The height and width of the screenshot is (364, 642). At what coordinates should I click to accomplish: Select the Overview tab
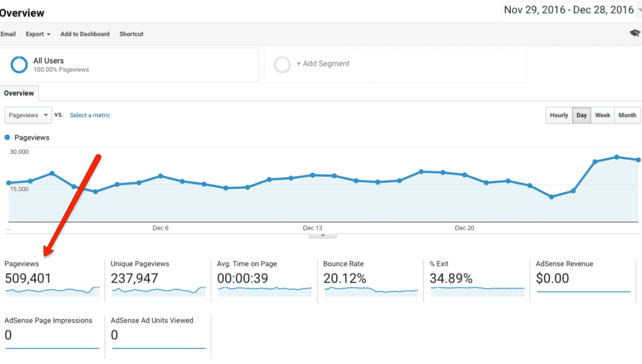[19, 93]
